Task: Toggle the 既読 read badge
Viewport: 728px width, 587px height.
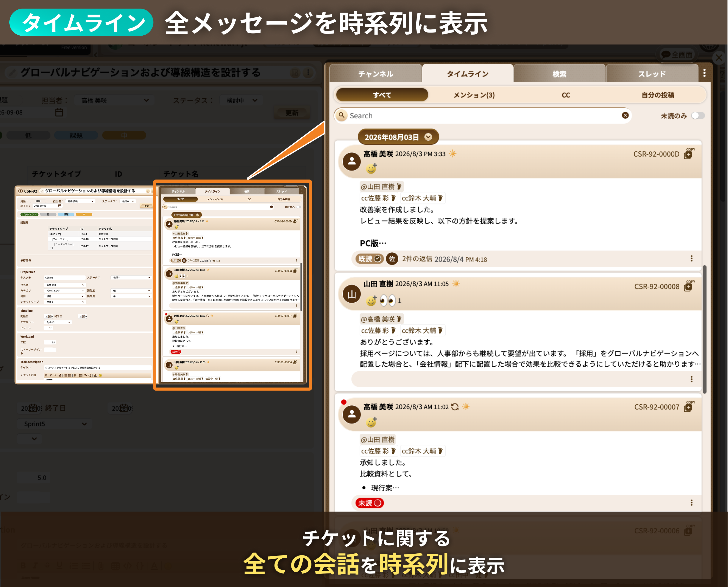Action: [x=369, y=259]
